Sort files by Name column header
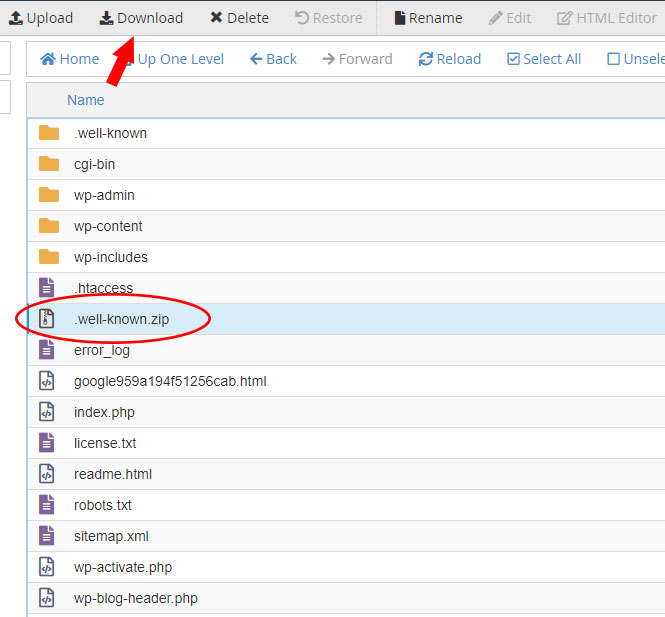 coord(86,100)
